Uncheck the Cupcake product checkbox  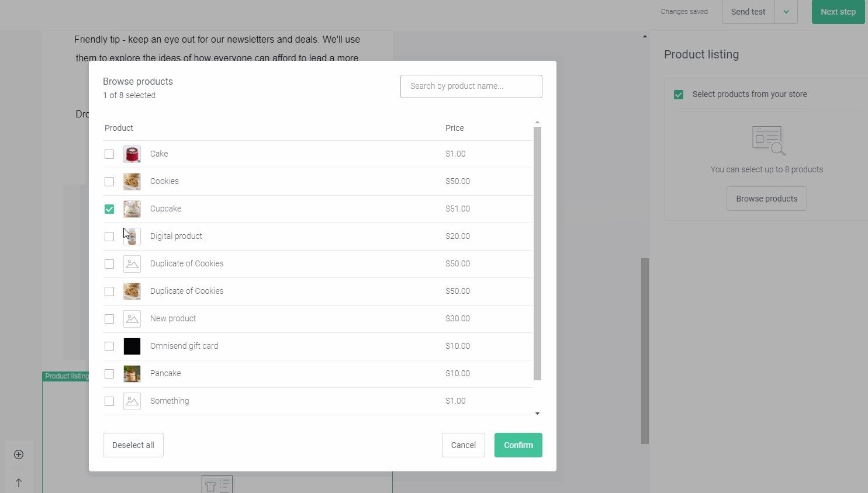click(x=109, y=209)
